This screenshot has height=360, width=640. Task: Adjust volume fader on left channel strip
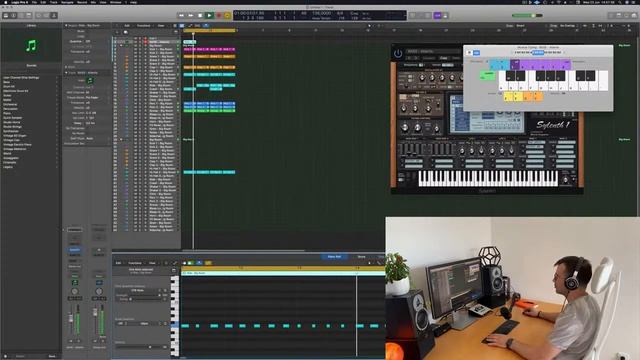pos(71,318)
